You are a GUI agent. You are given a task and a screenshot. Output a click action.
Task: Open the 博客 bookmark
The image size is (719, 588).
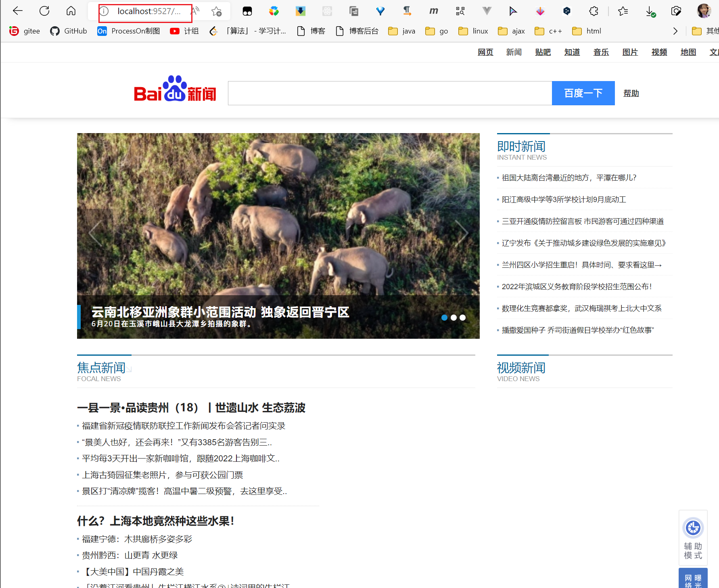click(311, 31)
